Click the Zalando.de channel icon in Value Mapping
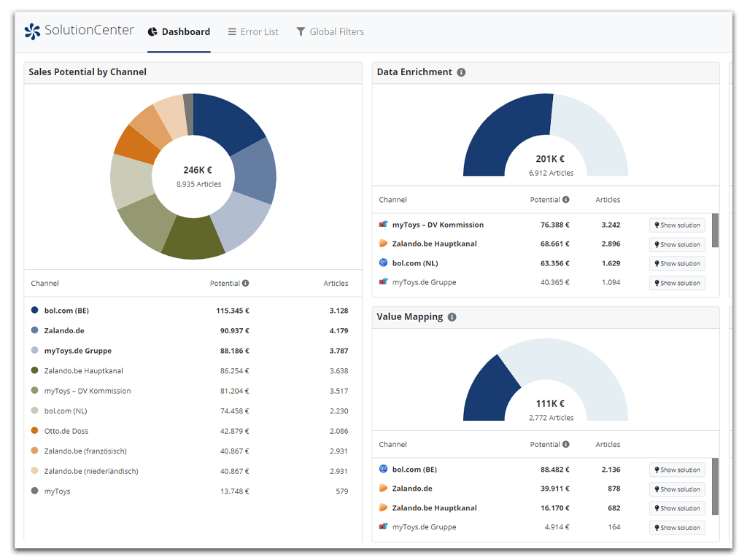The image size is (747, 560). pos(383,488)
